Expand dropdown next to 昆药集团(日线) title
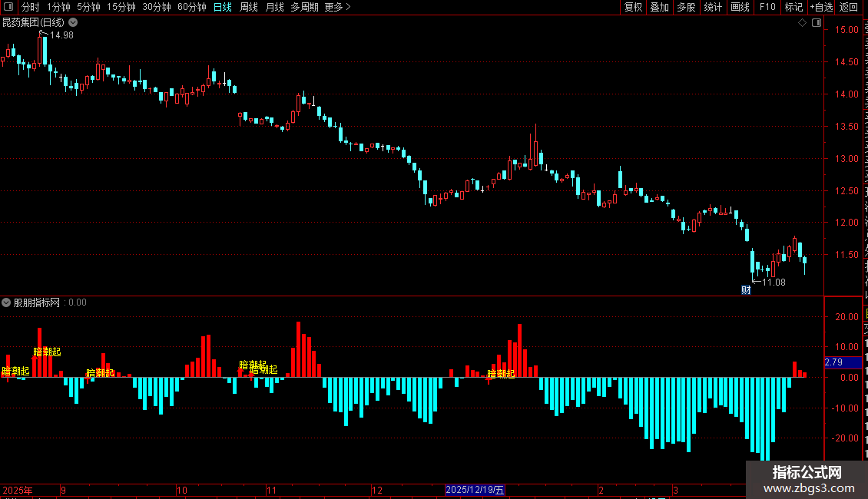The width and height of the screenshot is (868, 499). [73, 23]
